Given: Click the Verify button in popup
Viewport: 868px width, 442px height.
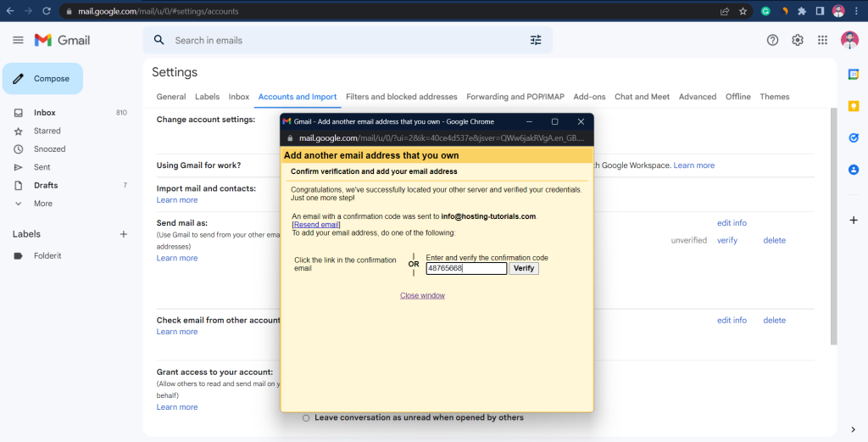Looking at the screenshot, I should (x=524, y=269).
